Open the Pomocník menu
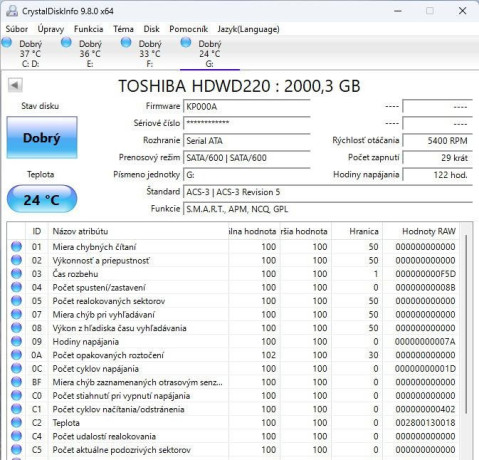The width and height of the screenshot is (479, 460). tap(188, 29)
